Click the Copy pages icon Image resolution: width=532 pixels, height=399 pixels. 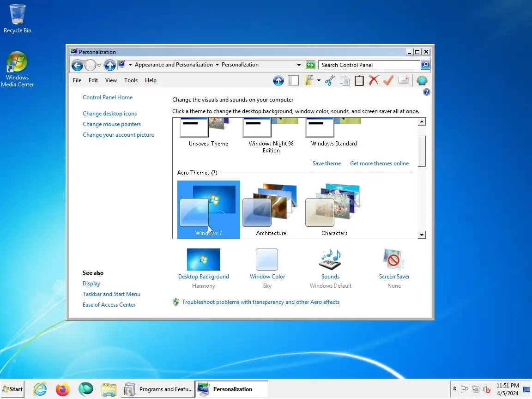point(345,80)
